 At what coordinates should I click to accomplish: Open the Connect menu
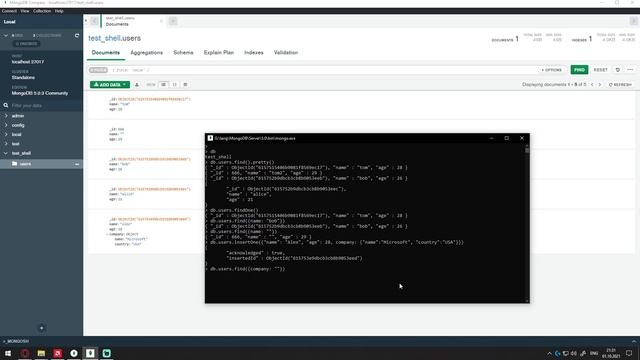(x=9, y=11)
